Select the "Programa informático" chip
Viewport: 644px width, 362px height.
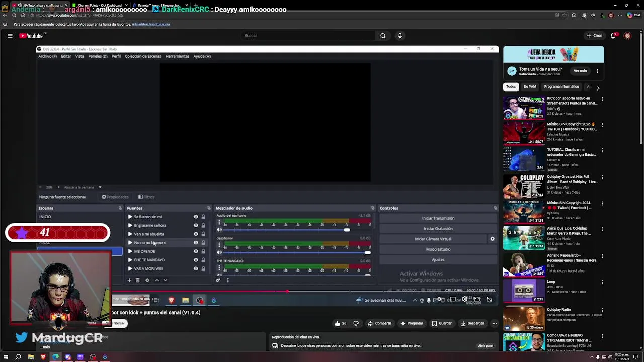561,87
